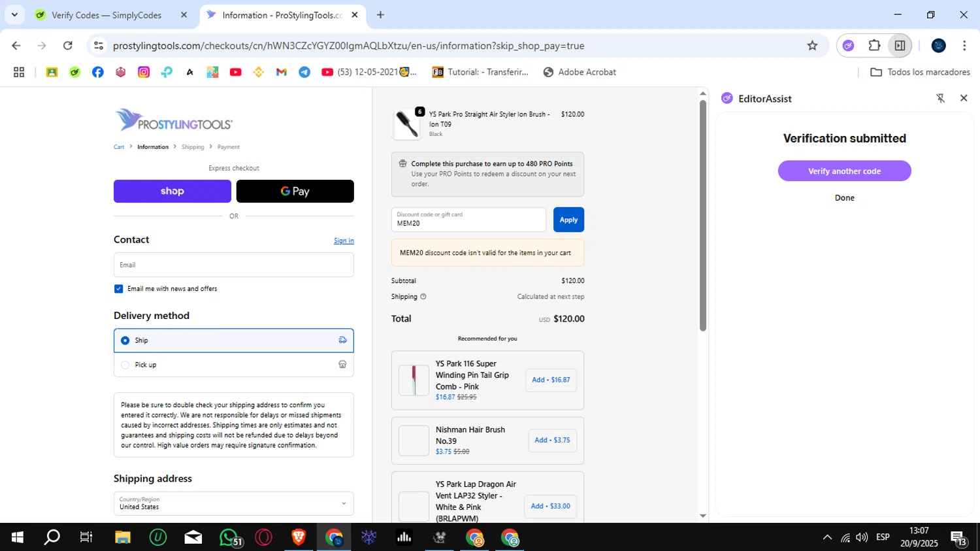Viewport: 980px width, 551px height.
Task: Open Windows taskbar search
Action: pos(52,537)
